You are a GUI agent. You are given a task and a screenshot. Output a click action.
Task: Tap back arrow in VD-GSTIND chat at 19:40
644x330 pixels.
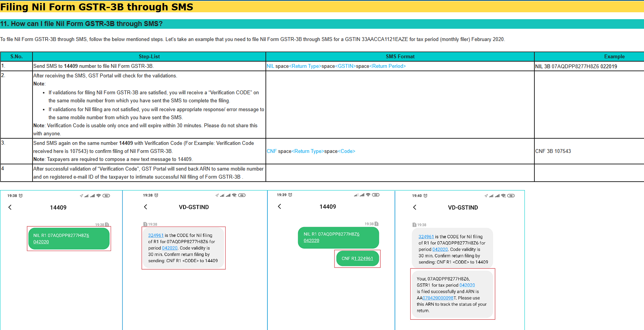pyautogui.click(x=415, y=207)
